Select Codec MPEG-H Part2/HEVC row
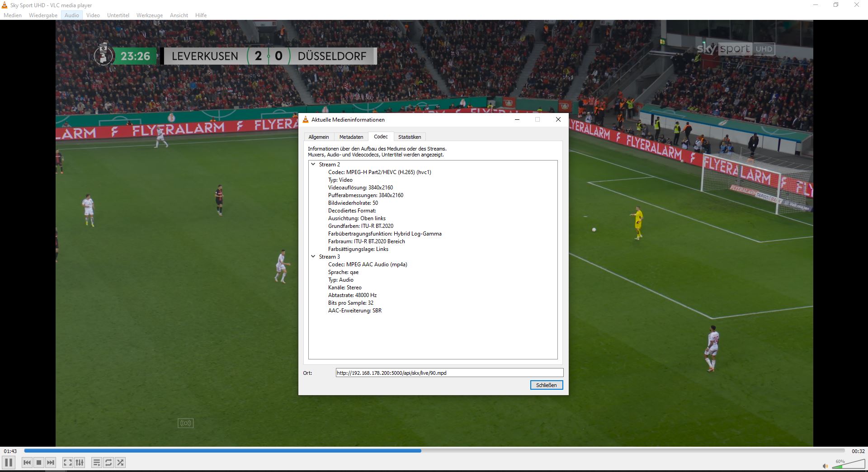The width and height of the screenshot is (868, 472). [380, 172]
